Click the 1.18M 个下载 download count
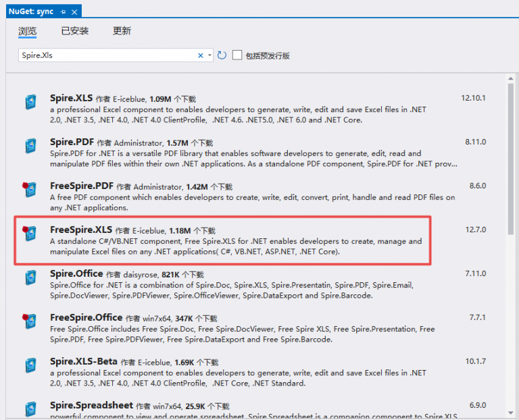The height and width of the screenshot is (420, 519). pyautogui.click(x=193, y=231)
